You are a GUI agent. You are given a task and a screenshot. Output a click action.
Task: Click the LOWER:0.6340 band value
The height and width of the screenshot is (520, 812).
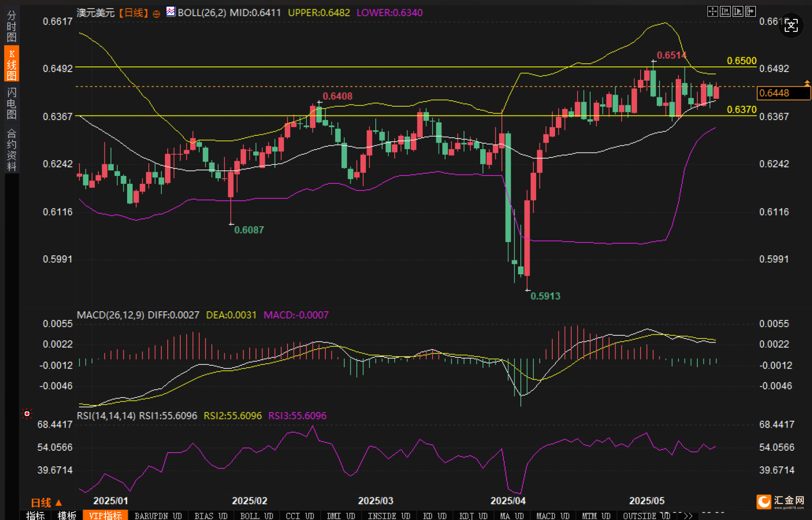(390, 12)
